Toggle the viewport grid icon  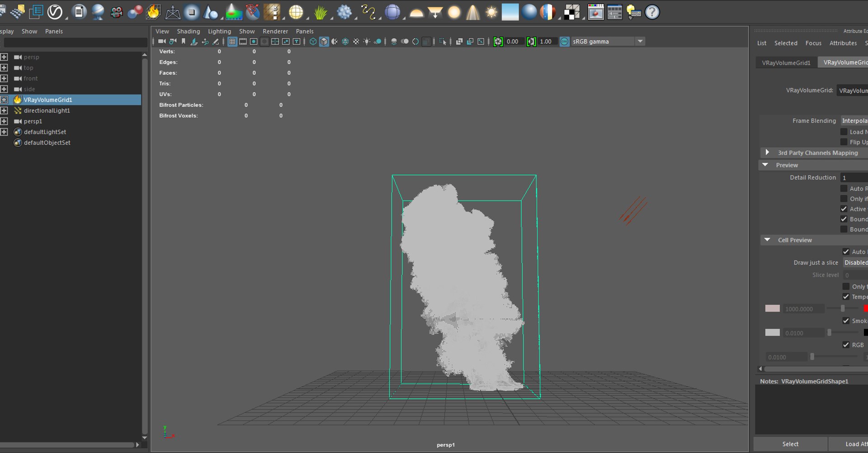(232, 42)
